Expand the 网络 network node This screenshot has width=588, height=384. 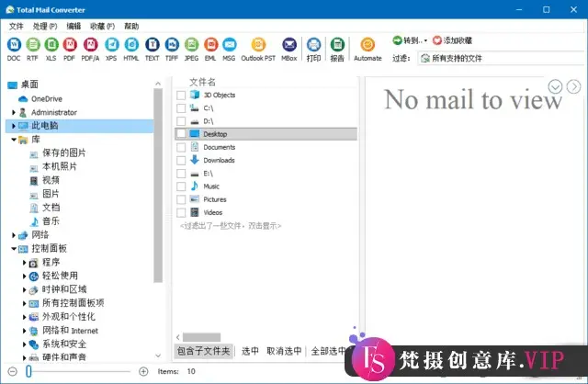click(x=14, y=235)
